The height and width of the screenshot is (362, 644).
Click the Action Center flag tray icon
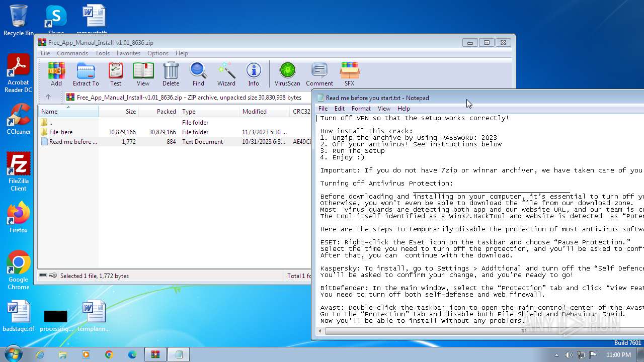click(x=593, y=354)
